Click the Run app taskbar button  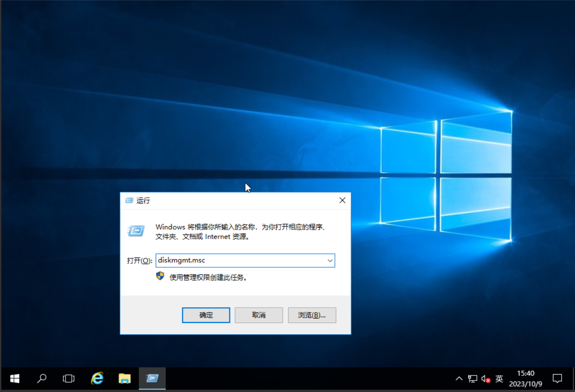pyautogui.click(x=152, y=379)
